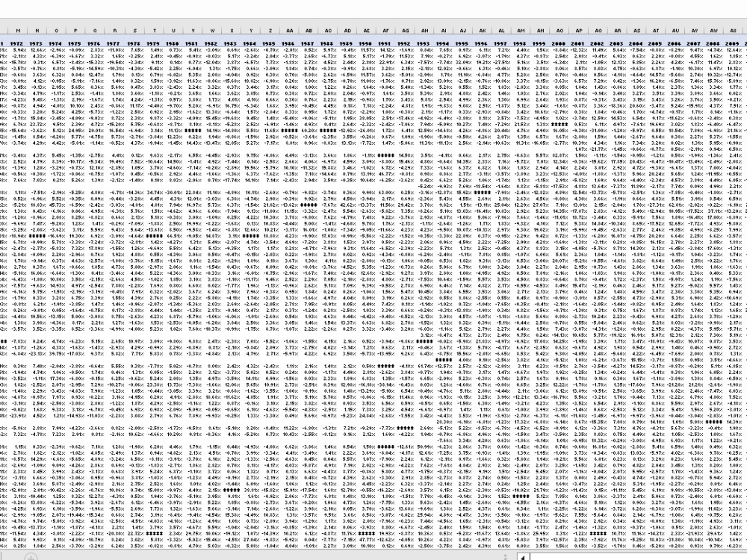
Task: Select column AT header
Action: click(x=656, y=31)
